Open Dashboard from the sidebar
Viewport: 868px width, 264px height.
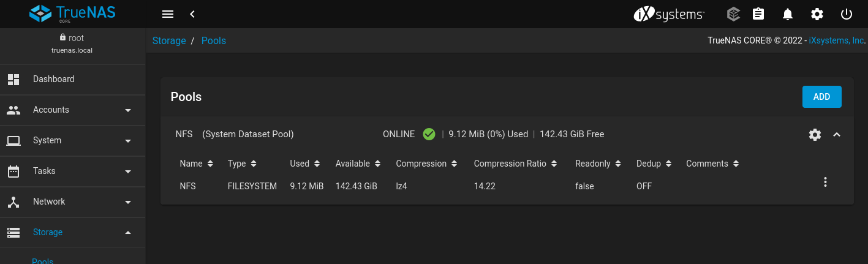(72, 79)
